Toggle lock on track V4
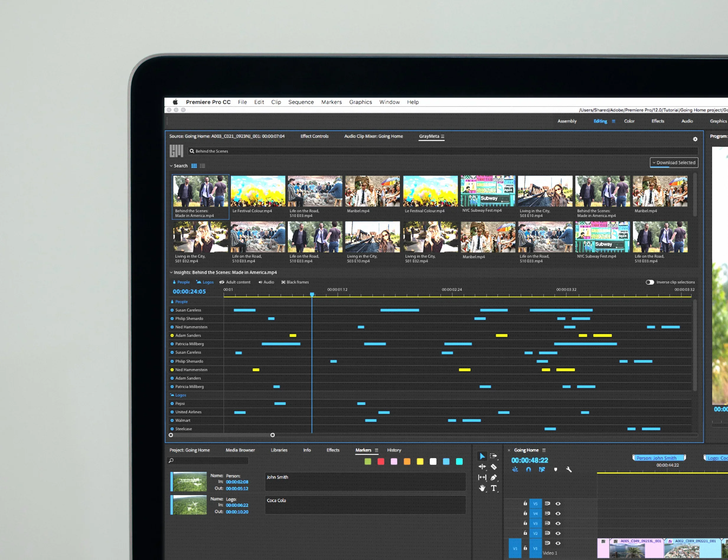 pos(525,513)
